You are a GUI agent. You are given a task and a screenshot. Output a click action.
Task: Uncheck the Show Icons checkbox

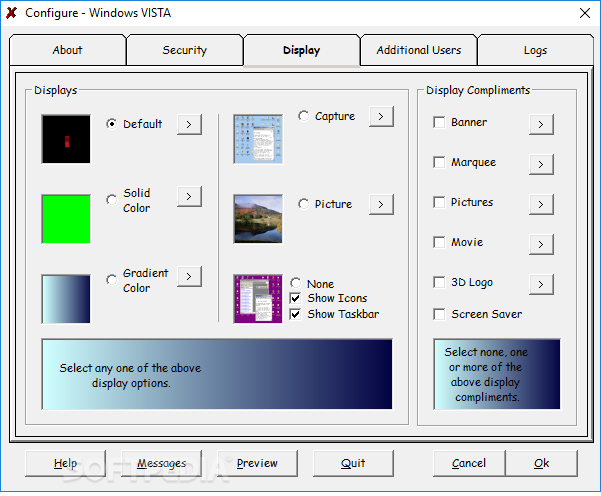[x=296, y=298]
